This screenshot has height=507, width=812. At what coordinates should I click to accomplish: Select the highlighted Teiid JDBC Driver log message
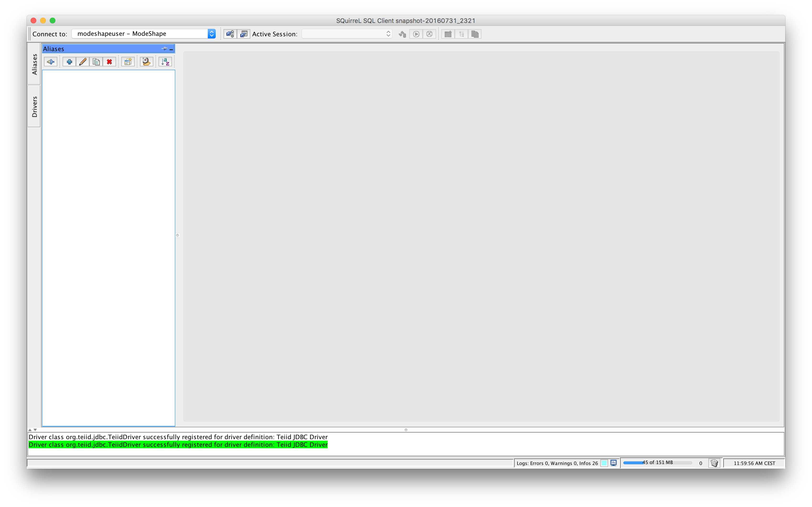[178, 445]
